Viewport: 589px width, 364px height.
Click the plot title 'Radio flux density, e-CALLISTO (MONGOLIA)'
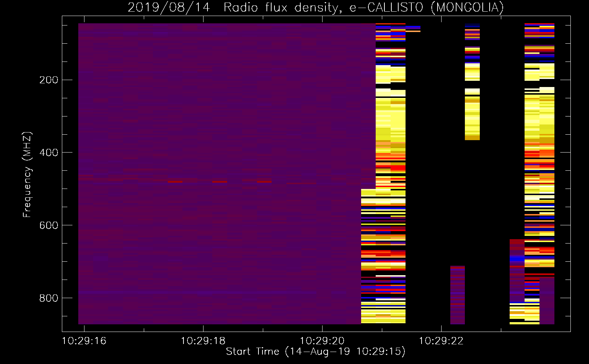click(363, 7)
